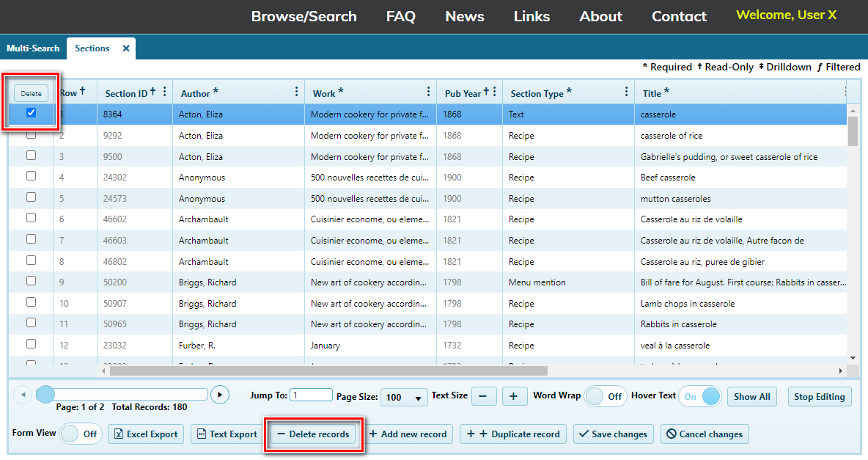Open Section ID column options menu
The width and height of the screenshot is (868, 460).
164,92
